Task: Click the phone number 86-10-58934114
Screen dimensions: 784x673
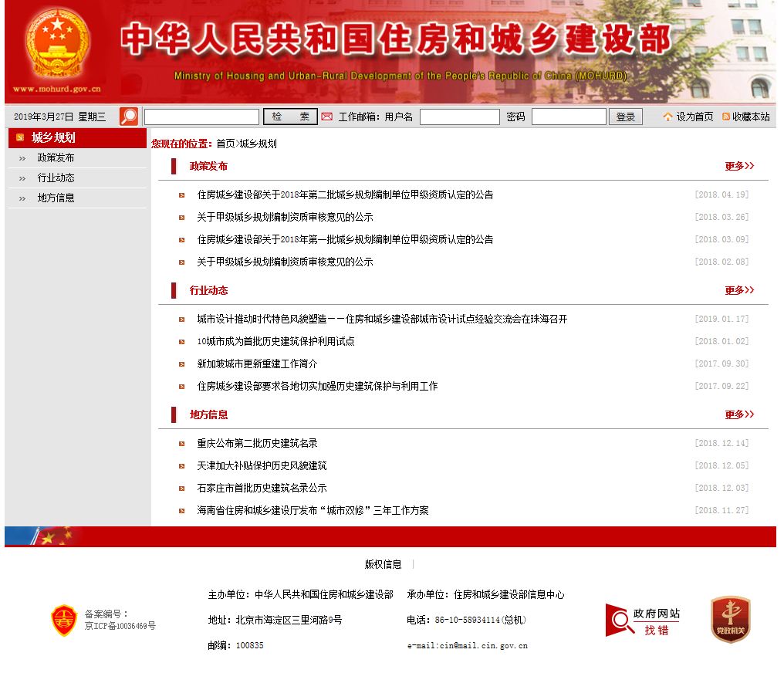Action: point(468,620)
